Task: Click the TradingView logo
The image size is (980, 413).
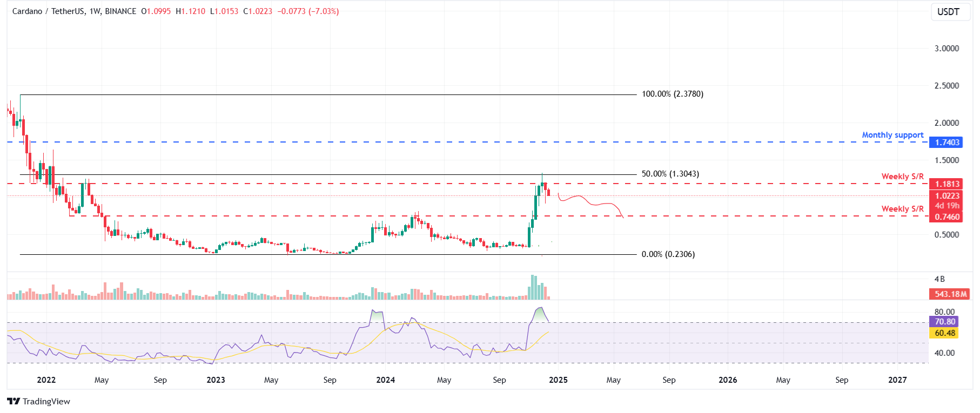Action: point(38,401)
